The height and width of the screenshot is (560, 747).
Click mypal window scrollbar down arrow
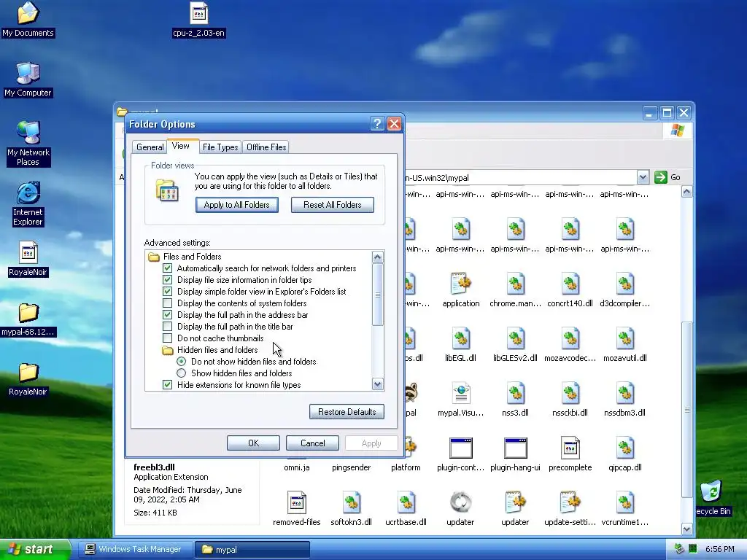tap(686, 529)
